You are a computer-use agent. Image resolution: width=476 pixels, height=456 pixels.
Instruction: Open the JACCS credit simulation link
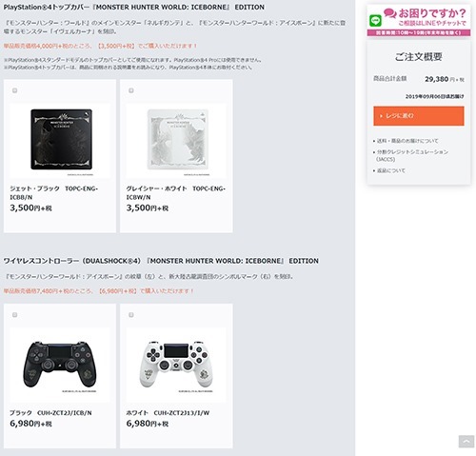pyautogui.click(x=412, y=155)
